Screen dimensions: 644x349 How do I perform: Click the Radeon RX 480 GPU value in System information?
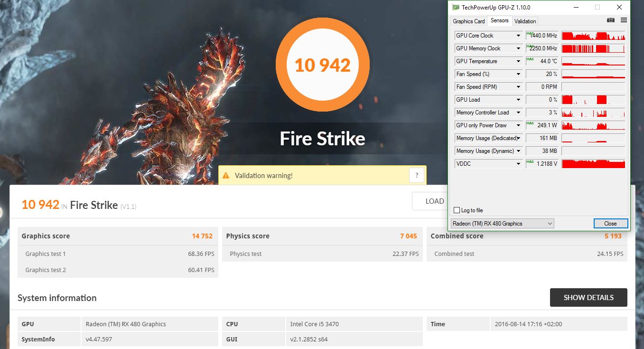pyautogui.click(x=126, y=324)
